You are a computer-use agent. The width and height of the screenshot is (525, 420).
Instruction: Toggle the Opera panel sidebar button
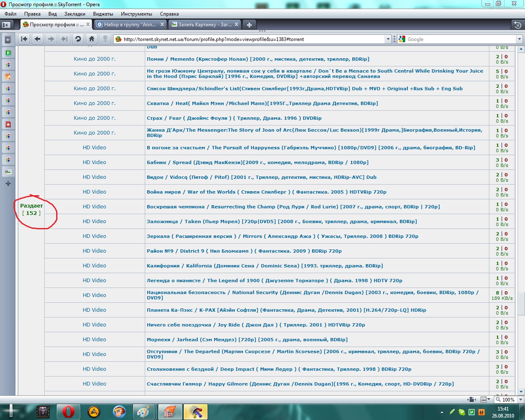[6, 25]
